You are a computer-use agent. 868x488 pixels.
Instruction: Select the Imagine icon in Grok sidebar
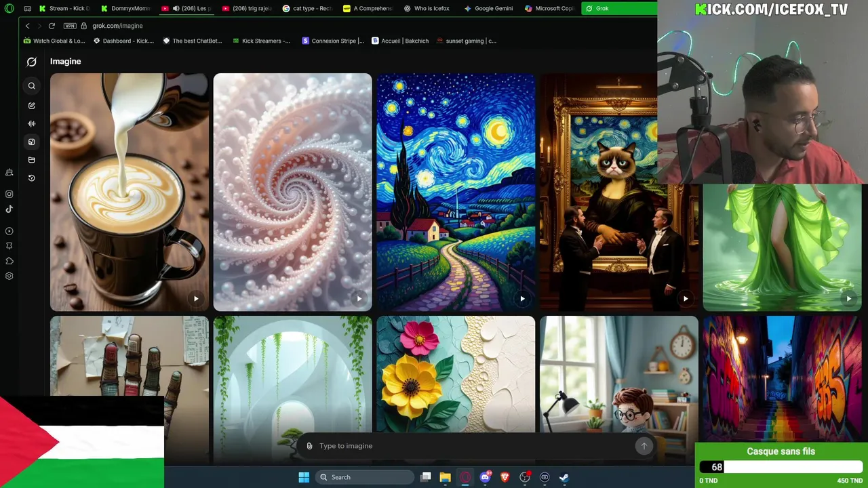(31, 142)
